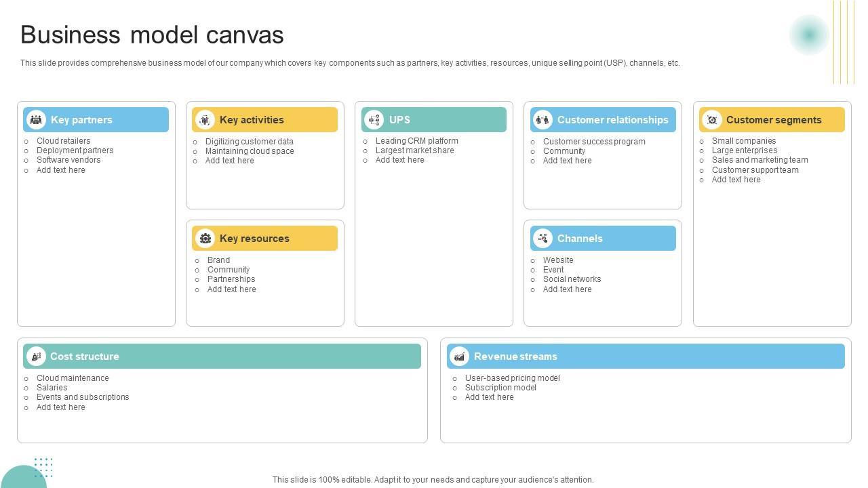Click the Digitizing customer data bullet
The image size is (868, 488).
coord(250,142)
